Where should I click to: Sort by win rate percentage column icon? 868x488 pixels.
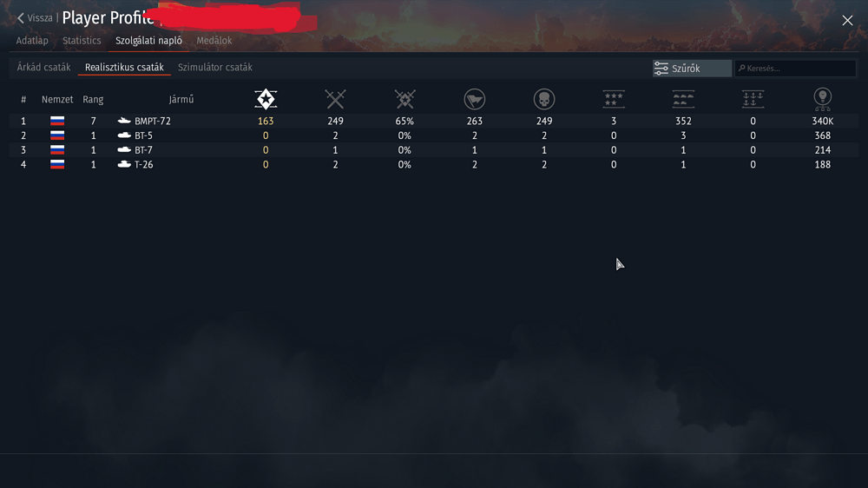coord(404,99)
